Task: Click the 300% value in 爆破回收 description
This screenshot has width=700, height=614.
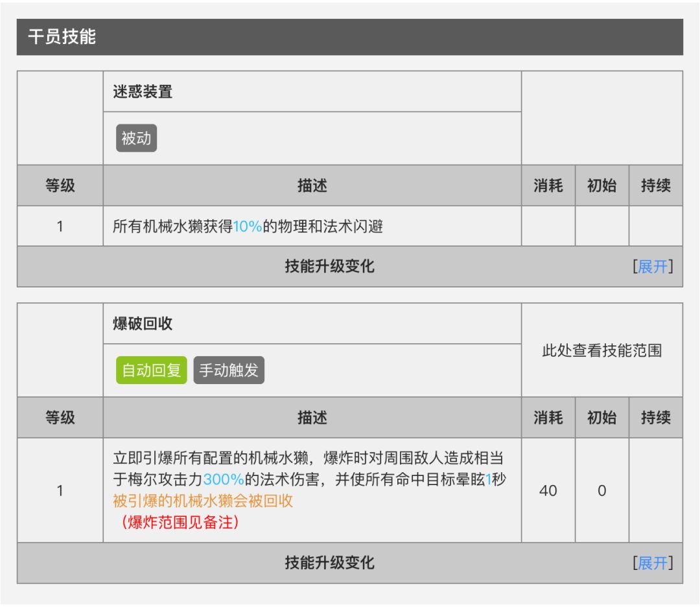Action: coord(223,479)
